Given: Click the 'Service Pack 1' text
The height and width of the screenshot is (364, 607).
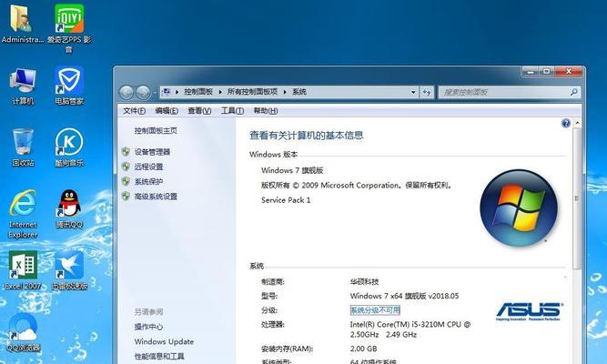Looking at the screenshot, I should coord(286,200).
